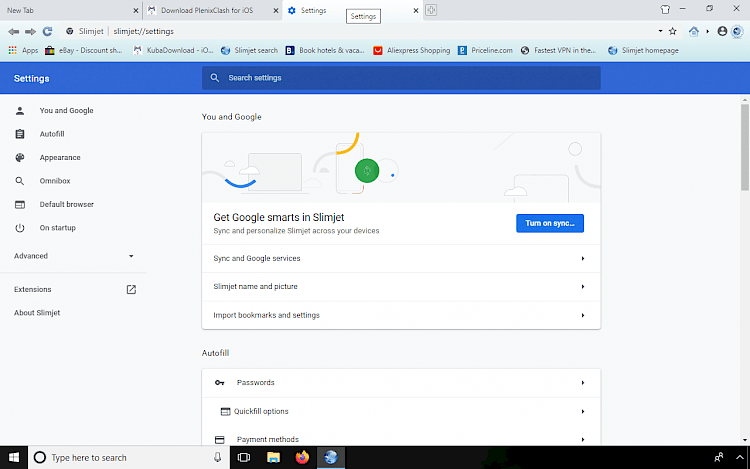Open Slimjet search bookmark
The image size is (750, 469).
pyautogui.click(x=249, y=50)
